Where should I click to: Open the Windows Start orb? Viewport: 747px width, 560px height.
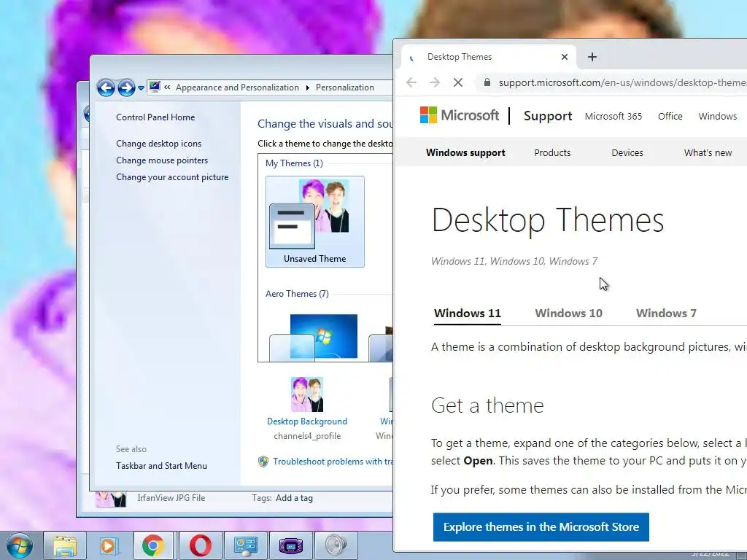click(x=19, y=545)
